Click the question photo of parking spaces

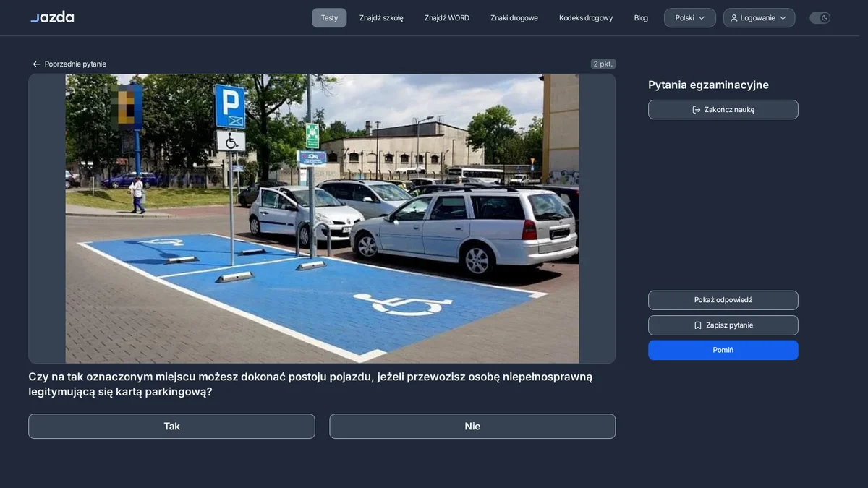(x=322, y=218)
